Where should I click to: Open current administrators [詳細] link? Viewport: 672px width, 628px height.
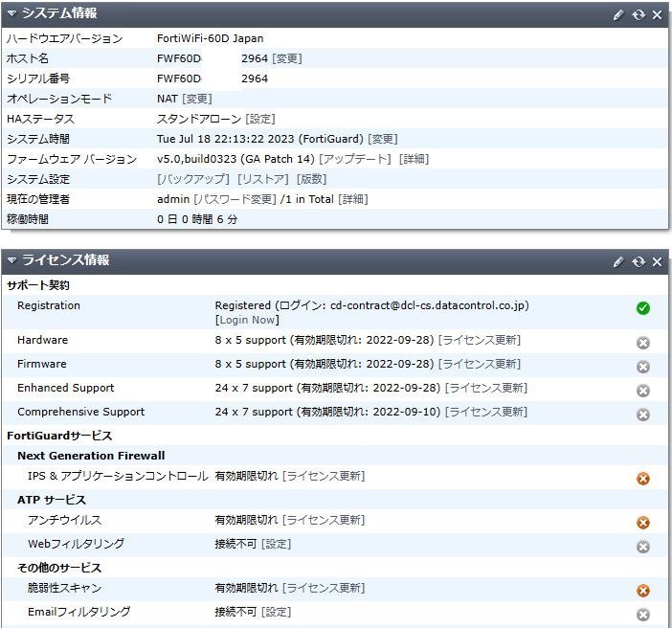pyautogui.click(x=353, y=199)
